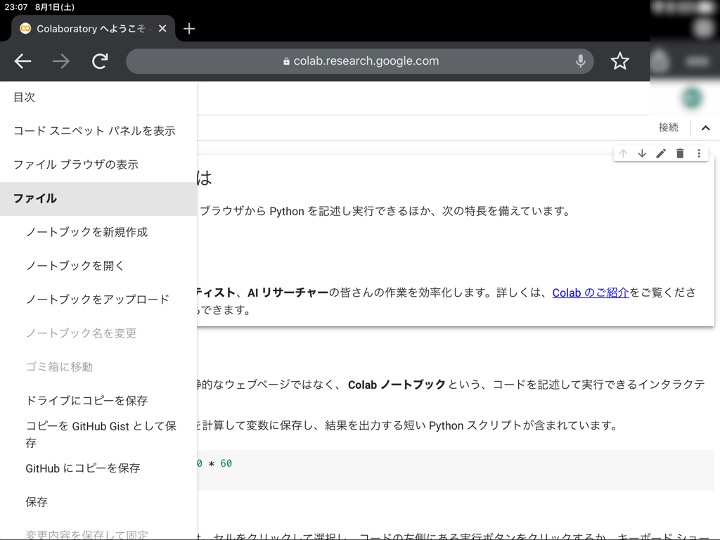The height and width of the screenshot is (540, 720).
Task: Go back with the browser back arrow
Action: pos(22,61)
